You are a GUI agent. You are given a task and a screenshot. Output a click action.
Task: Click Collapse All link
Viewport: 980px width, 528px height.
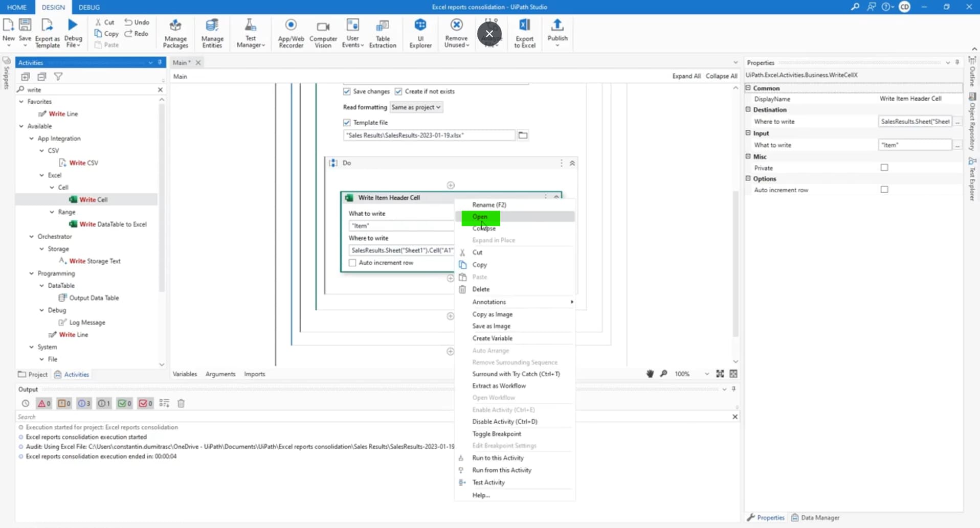point(721,76)
